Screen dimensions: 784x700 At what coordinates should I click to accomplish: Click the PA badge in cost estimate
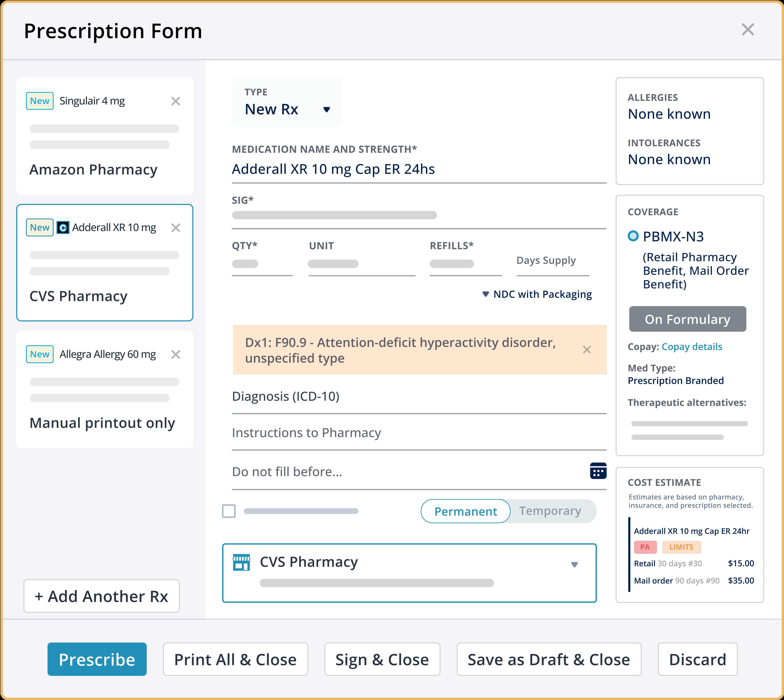point(645,547)
